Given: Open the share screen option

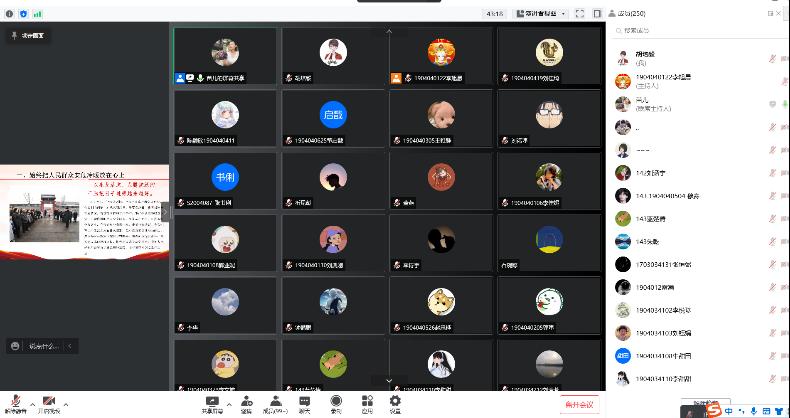Looking at the screenshot, I should [x=212, y=404].
